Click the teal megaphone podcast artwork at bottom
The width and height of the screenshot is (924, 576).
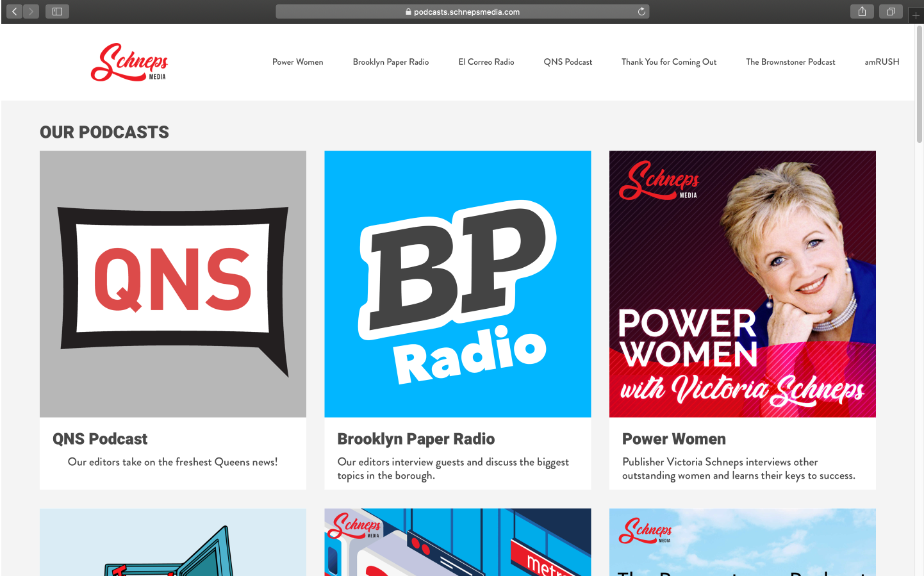pos(173,542)
